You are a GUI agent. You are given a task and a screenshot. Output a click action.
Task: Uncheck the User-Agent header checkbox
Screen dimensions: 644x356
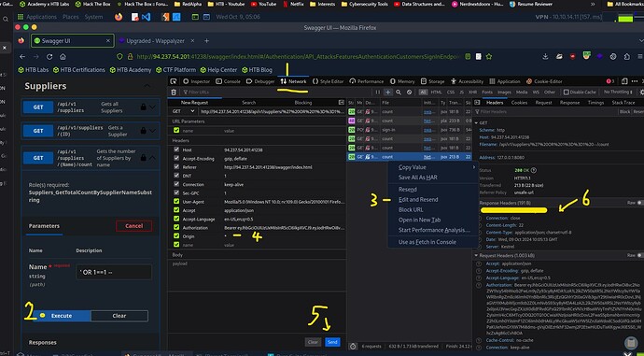(176, 202)
